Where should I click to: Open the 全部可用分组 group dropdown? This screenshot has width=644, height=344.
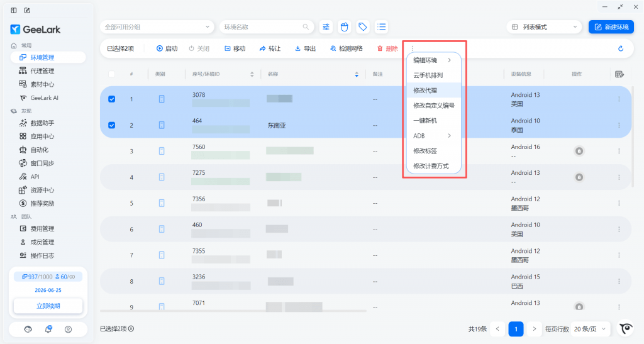coord(157,27)
